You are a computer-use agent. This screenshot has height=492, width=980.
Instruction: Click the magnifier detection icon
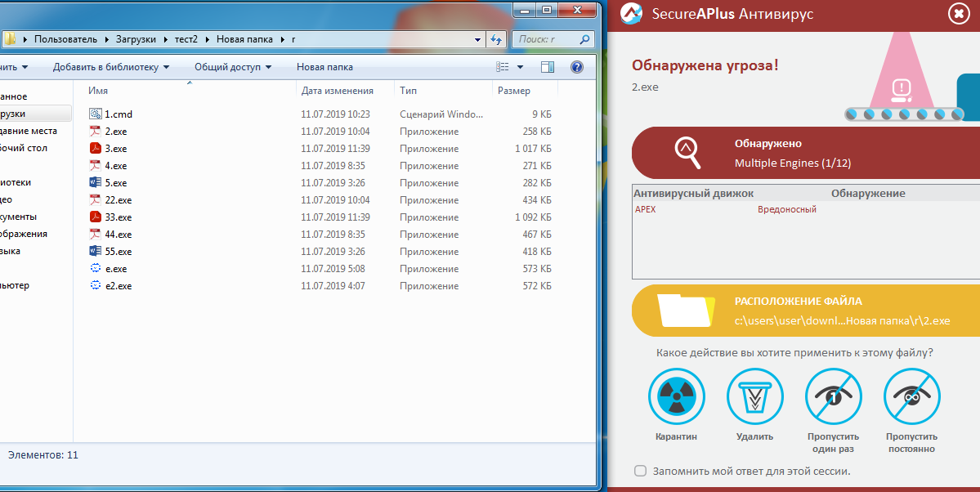click(687, 153)
